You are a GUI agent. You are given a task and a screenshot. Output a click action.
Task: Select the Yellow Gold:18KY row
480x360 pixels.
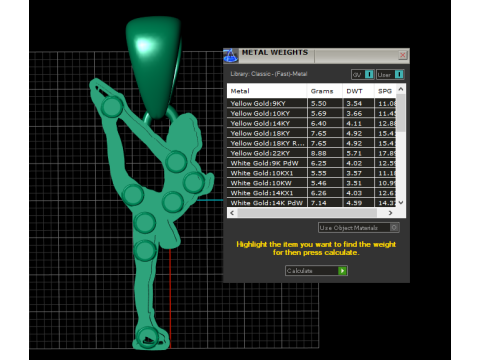312,133
